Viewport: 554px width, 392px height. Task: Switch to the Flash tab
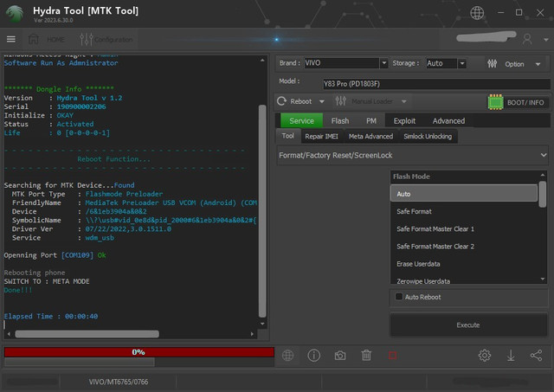pyautogui.click(x=340, y=121)
